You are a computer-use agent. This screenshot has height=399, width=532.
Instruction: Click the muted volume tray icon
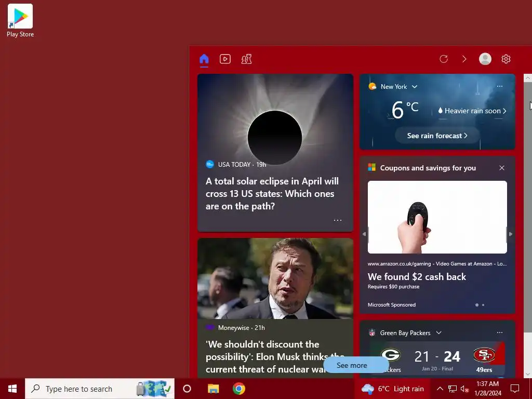click(x=465, y=389)
